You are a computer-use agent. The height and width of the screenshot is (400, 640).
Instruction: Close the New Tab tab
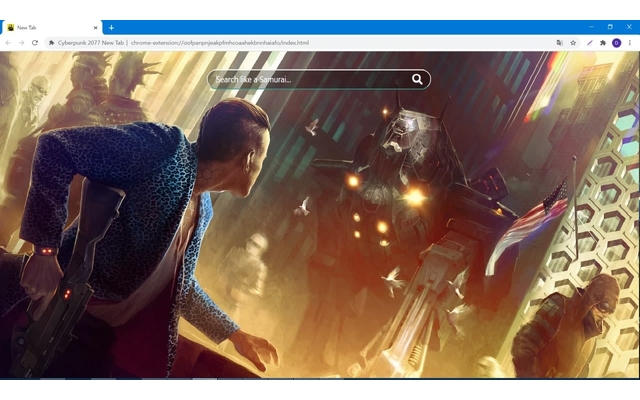[96, 28]
